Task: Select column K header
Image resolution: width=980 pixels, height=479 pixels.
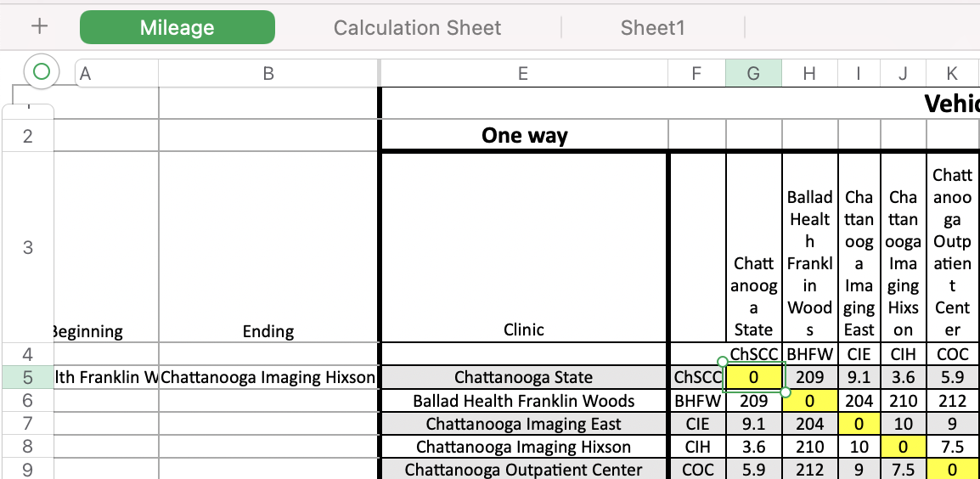Action: (x=952, y=73)
